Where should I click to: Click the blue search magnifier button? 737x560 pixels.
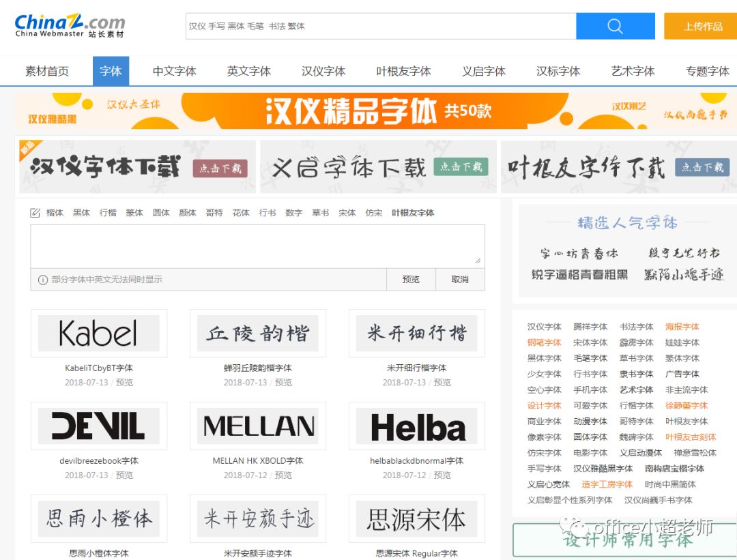click(616, 26)
